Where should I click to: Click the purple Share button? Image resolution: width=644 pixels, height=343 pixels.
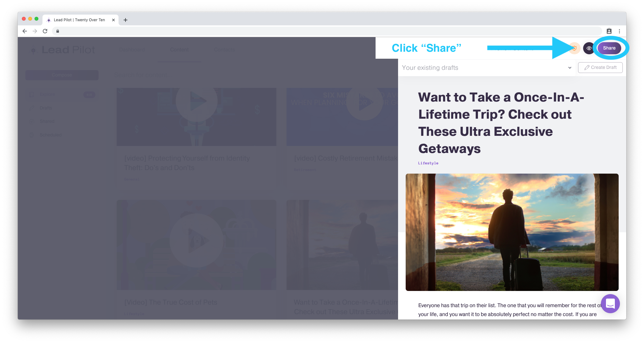609,48
